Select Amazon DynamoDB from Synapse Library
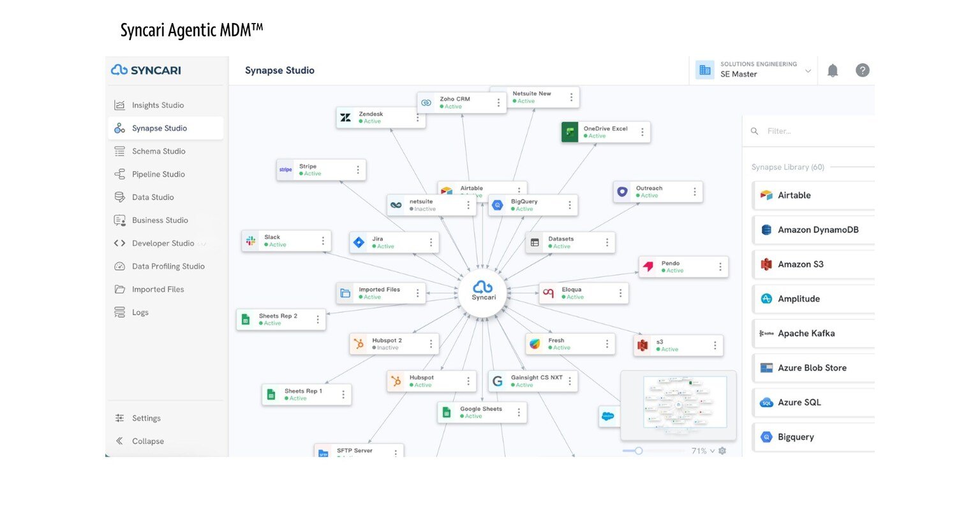 (x=818, y=230)
